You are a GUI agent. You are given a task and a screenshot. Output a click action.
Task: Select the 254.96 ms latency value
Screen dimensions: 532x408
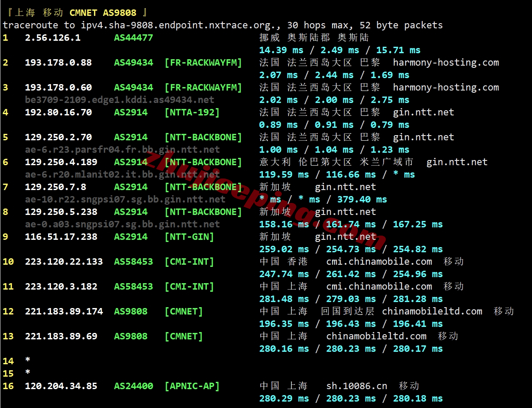418,274
